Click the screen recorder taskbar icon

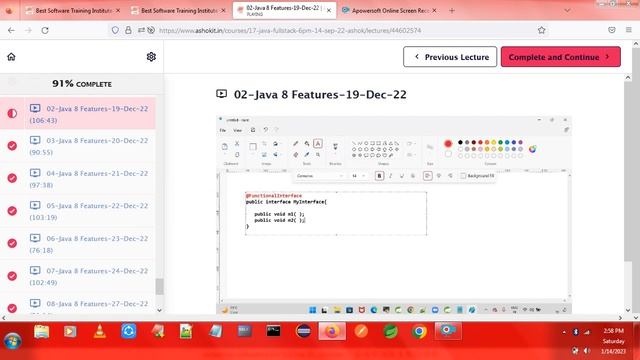(x=448, y=331)
